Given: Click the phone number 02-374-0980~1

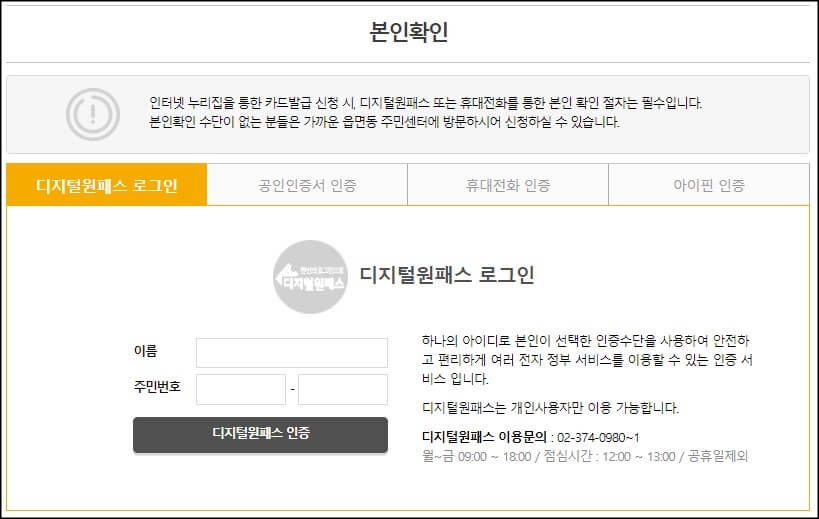Looking at the screenshot, I should [x=598, y=438].
